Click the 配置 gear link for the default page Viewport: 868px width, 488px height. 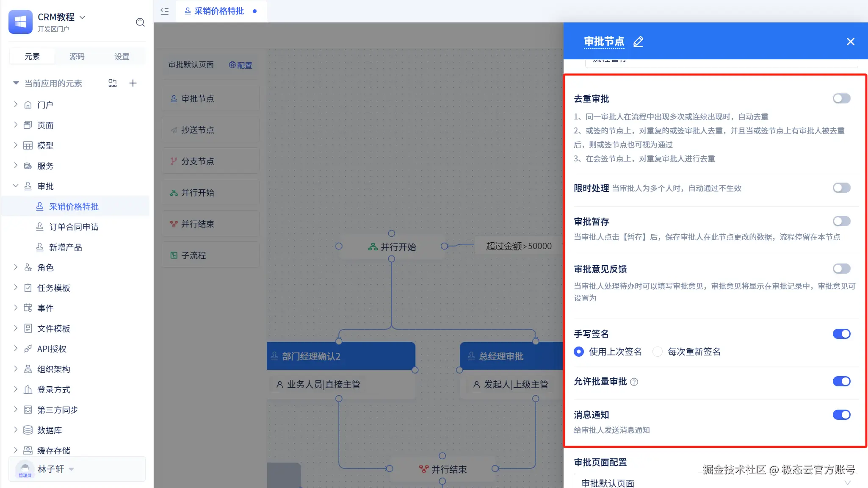click(240, 65)
